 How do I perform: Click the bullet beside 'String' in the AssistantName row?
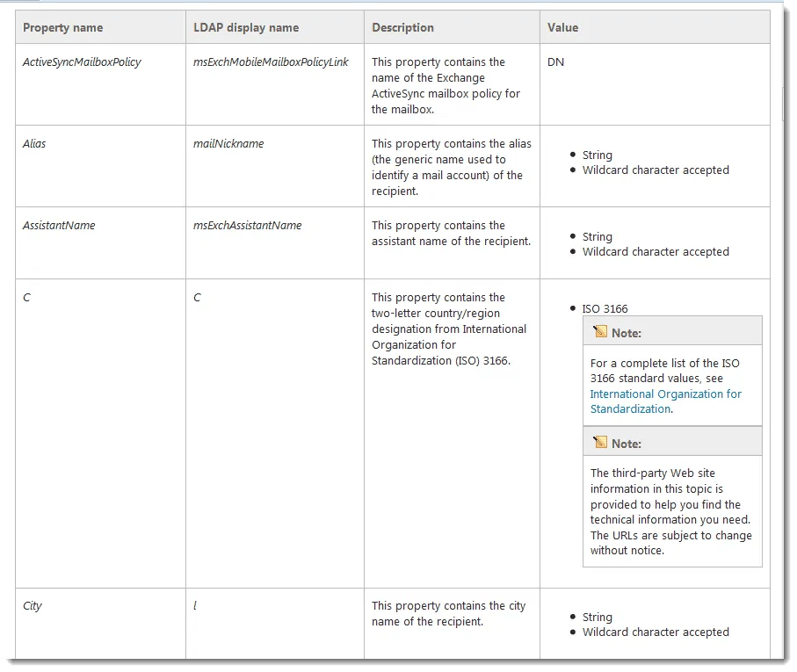573,237
